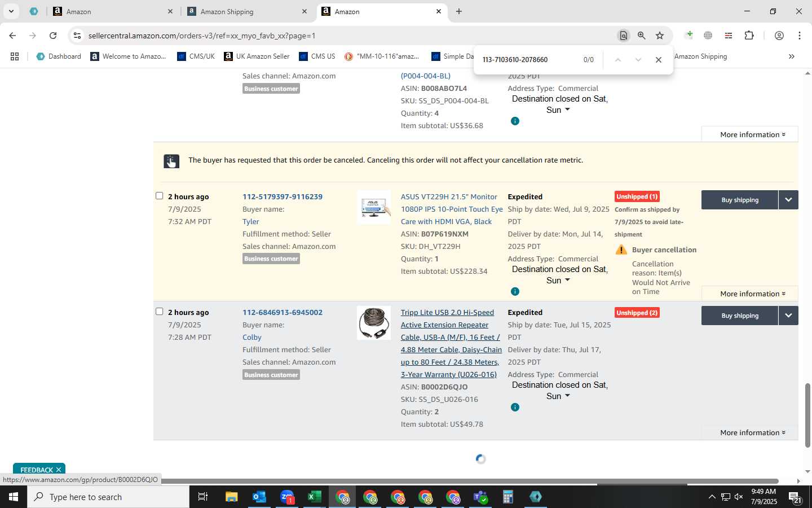Click the Unshipped (2) status badge
This screenshot has height=508, width=812.
tap(637, 312)
